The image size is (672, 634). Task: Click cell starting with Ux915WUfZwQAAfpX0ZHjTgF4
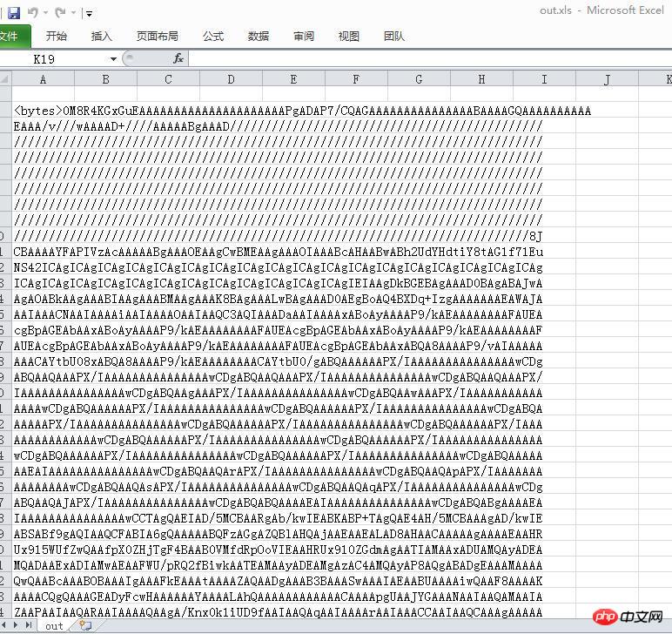[x=278, y=550]
